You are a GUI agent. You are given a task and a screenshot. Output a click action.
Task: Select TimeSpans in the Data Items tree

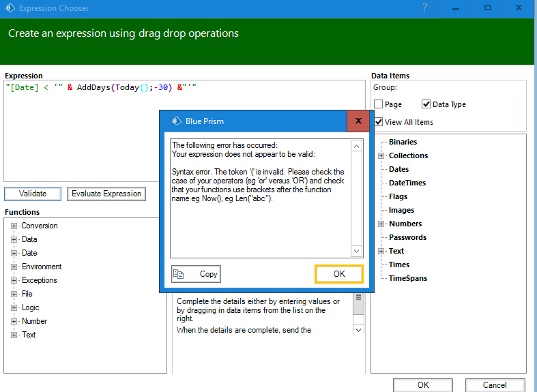coord(408,278)
